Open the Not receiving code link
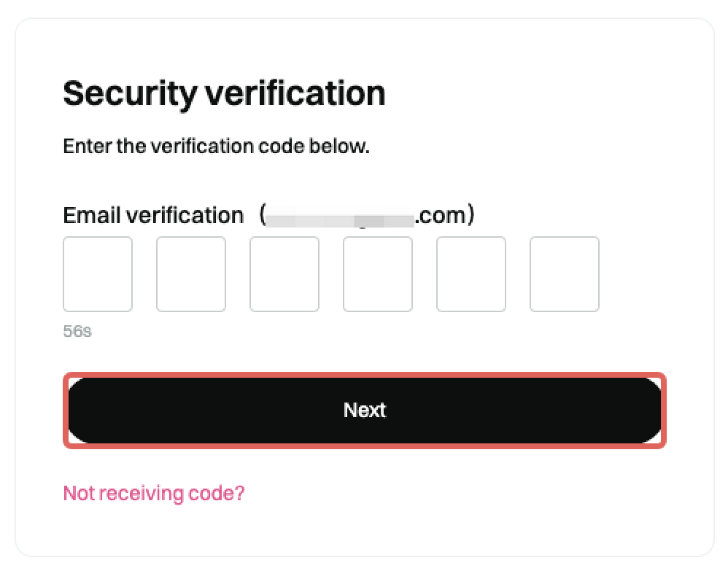Screen dimensions: 728x579 pos(153,493)
